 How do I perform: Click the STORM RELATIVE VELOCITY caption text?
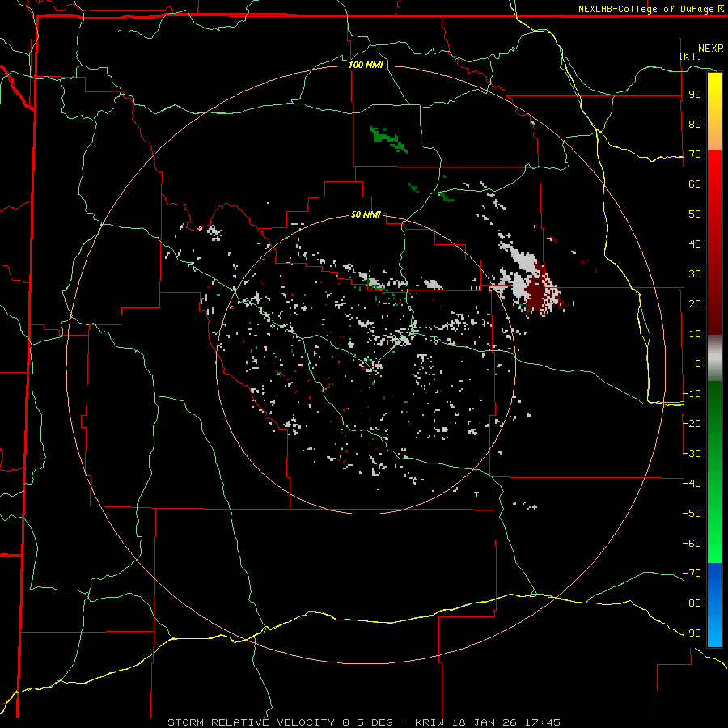(252, 722)
